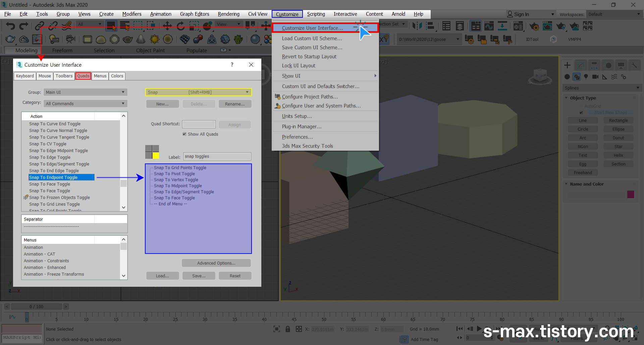Switch to the Colors tab
This screenshot has width=644, height=345.
[x=117, y=76]
